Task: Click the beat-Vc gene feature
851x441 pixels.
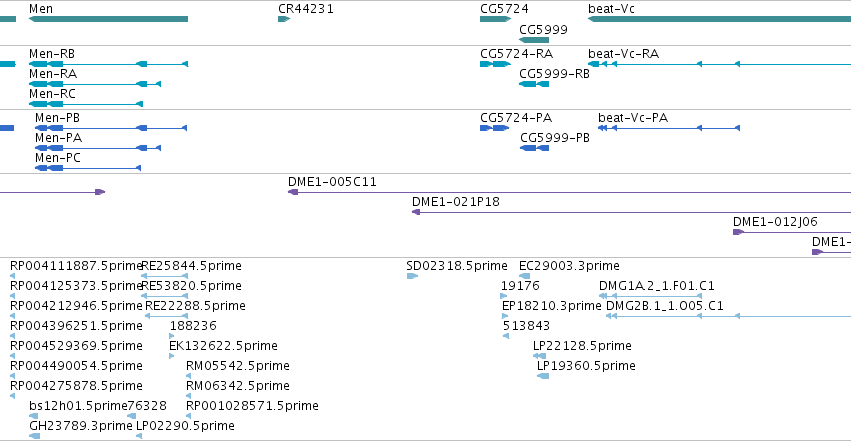Action: [719, 19]
